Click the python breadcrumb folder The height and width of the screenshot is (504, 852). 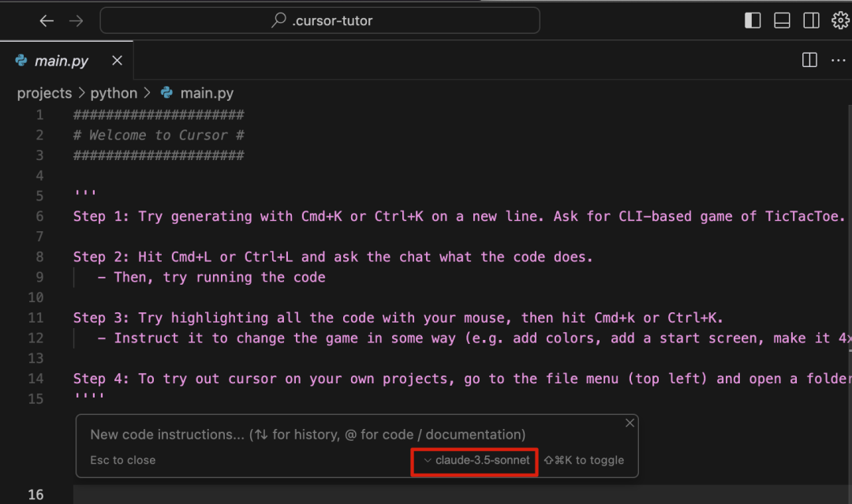(x=114, y=93)
